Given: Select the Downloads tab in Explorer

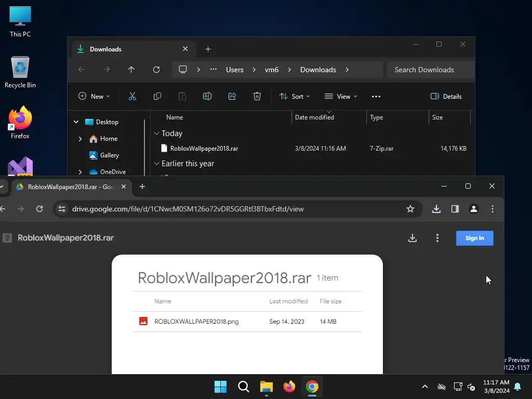Looking at the screenshot, I should (x=132, y=49).
